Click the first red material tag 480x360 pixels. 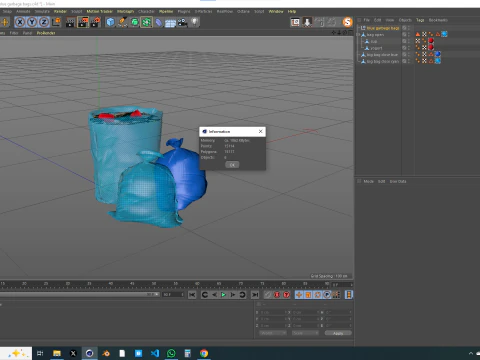coord(431,41)
